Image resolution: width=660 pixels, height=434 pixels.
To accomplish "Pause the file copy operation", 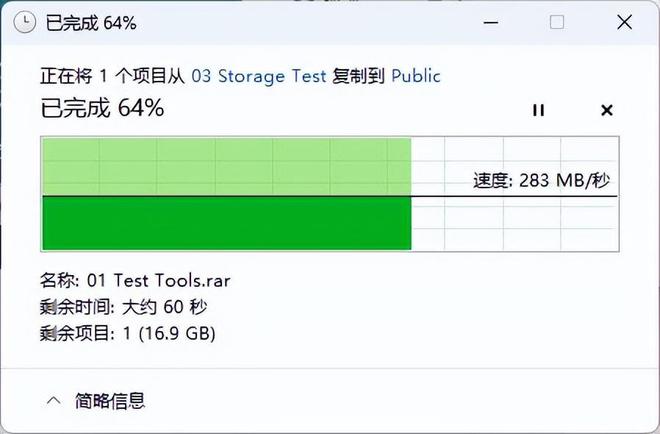I will pyautogui.click(x=538, y=110).
